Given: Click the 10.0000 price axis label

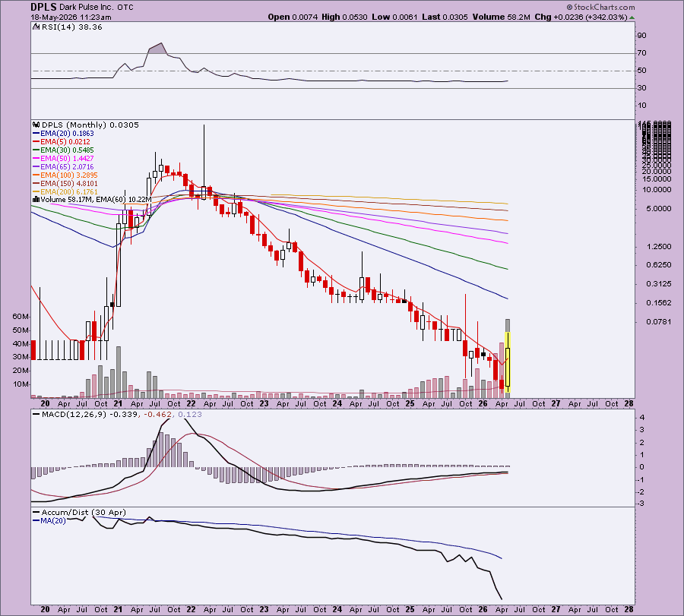Looking at the screenshot, I should pos(656,190).
